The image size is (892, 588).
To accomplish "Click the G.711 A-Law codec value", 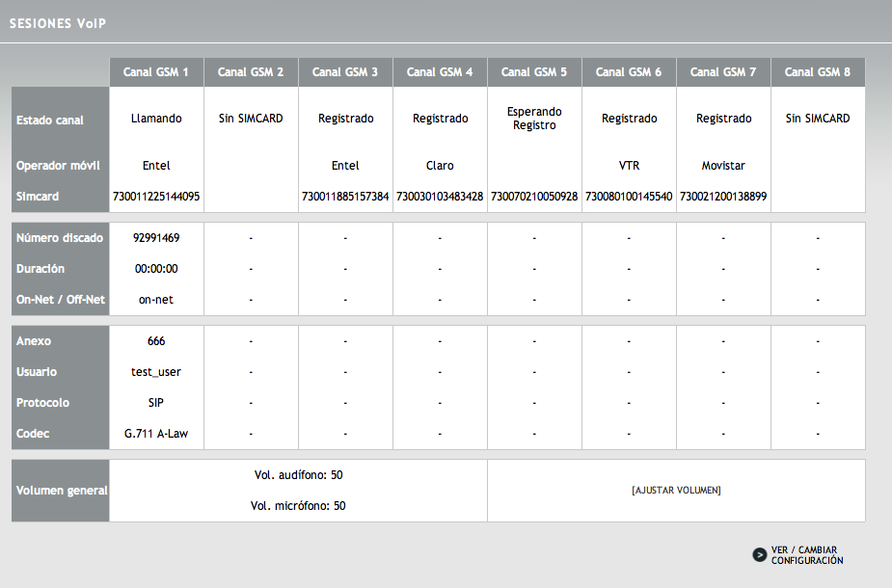I will coord(156,434).
